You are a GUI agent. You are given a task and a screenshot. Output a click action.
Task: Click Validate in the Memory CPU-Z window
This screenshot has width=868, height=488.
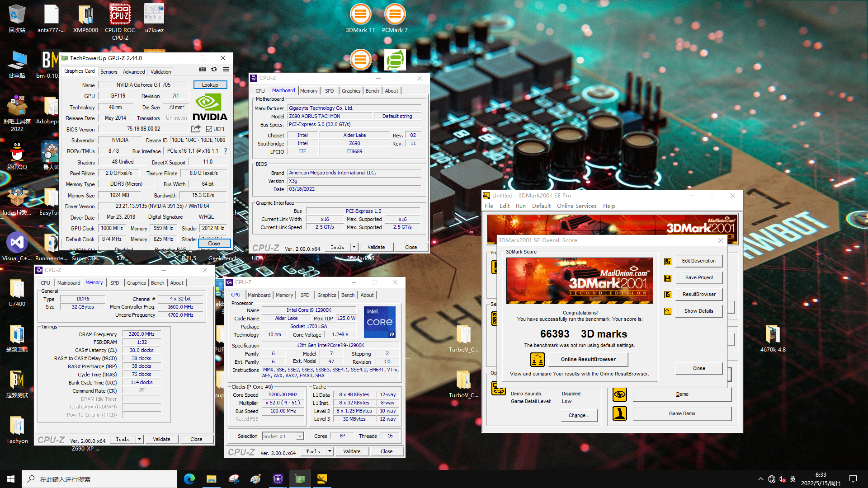pos(161,439)
